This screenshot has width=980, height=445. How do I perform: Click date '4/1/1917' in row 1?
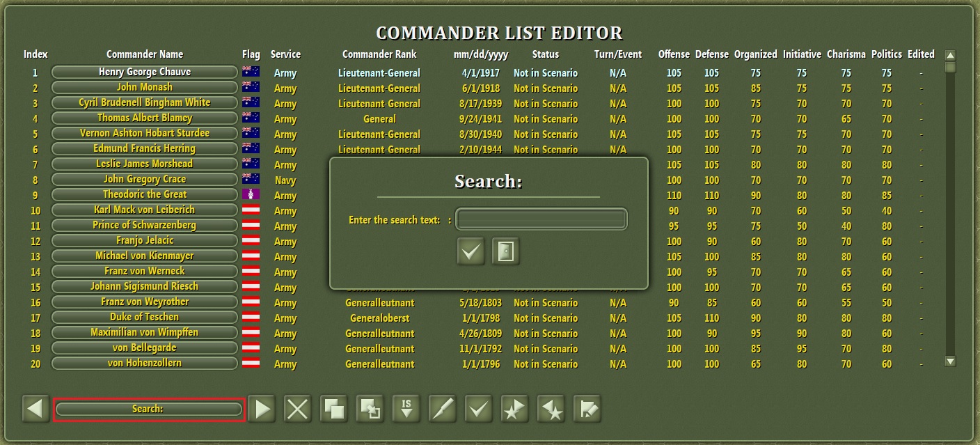[x=480, y=72]
